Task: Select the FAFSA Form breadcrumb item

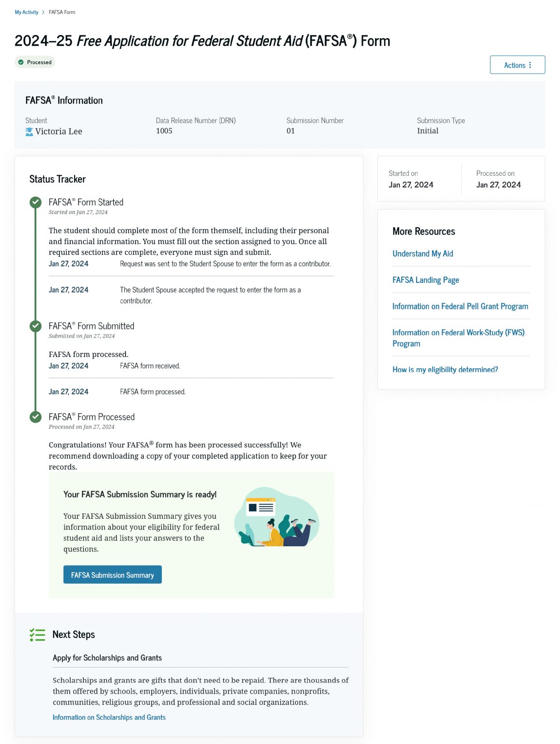Action: 61,12
